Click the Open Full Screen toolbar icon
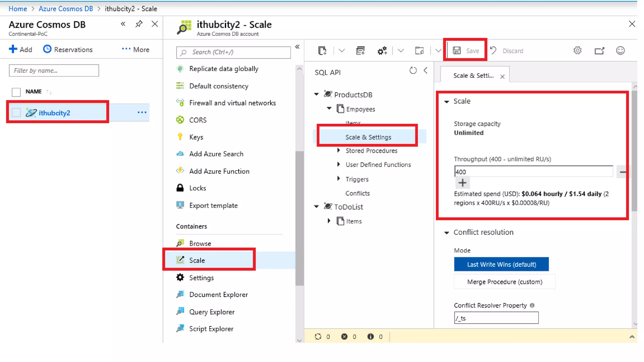644x362 pixels. point(419,51)
